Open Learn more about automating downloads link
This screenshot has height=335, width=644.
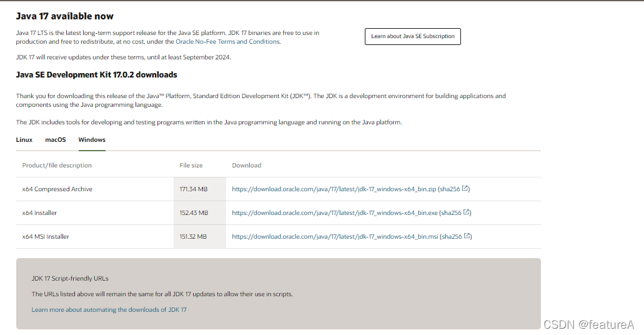[109, 310]
